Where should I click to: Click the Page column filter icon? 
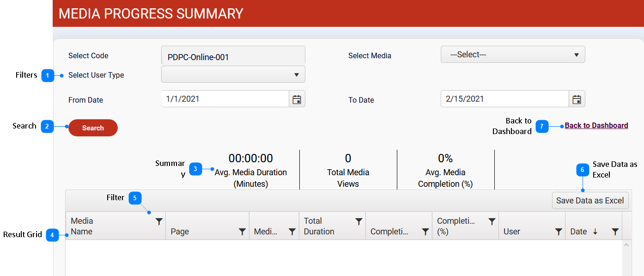pyautogui.click(x=242, y=232)
